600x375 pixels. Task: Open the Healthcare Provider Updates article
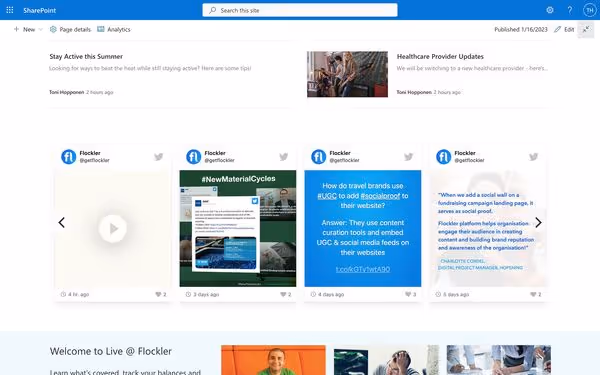point(440,57)
